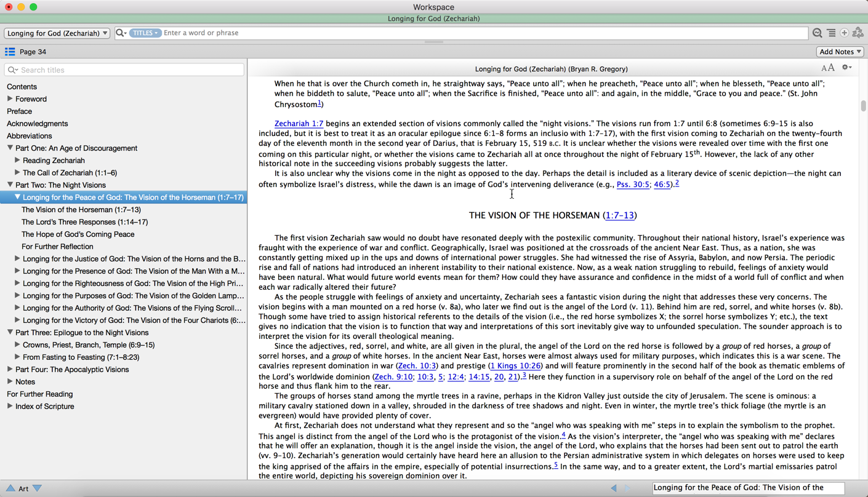This screenshot has width=868, height=497.
Task: Expand Longing for the Presence of God entry
Action: [x=17, y=271]
